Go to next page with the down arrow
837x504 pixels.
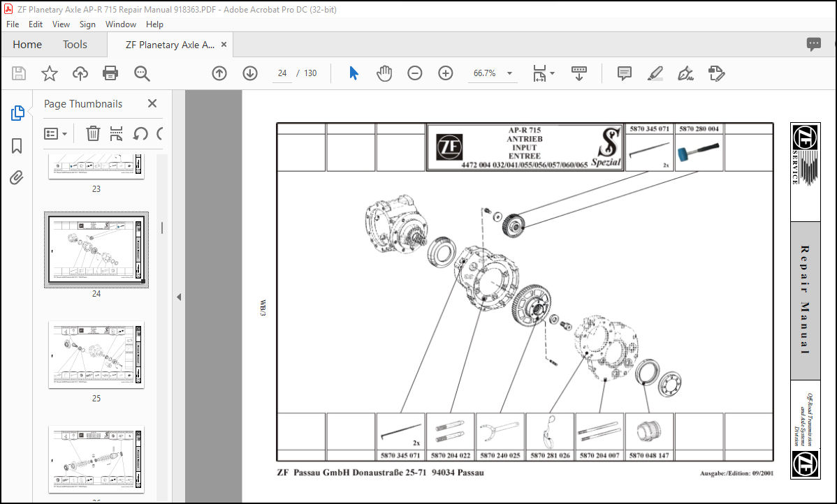[250, 73]
